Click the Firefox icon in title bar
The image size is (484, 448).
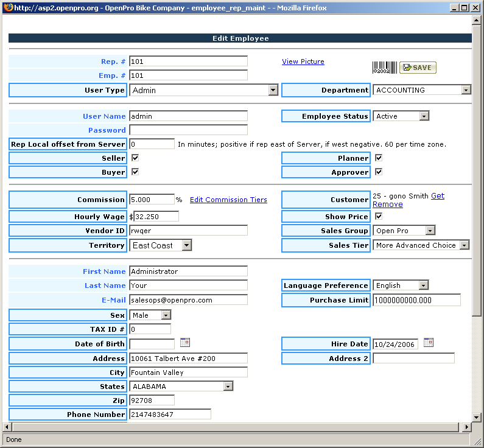[x=7, y=8]
